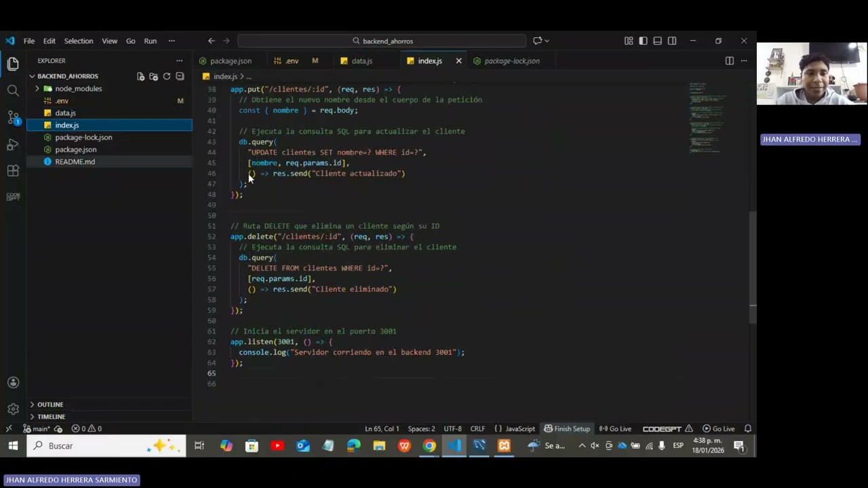Click the CRLF end of line setting

477,428
